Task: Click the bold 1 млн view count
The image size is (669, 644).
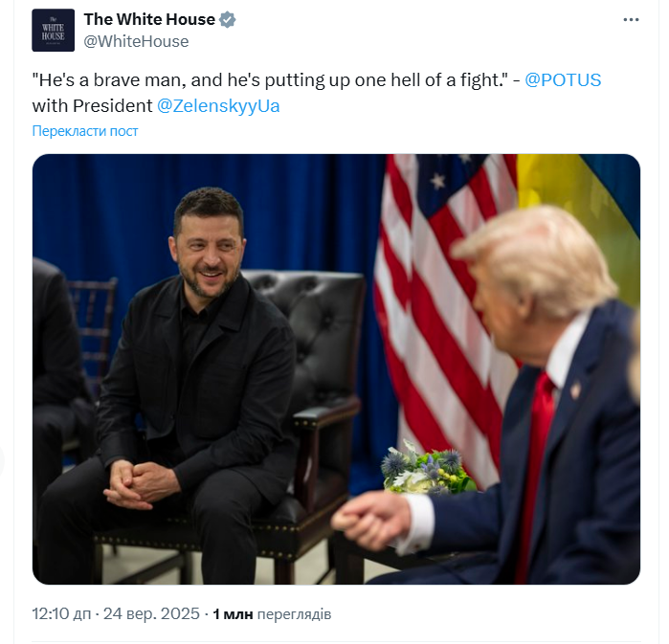Action: point(233,614)
